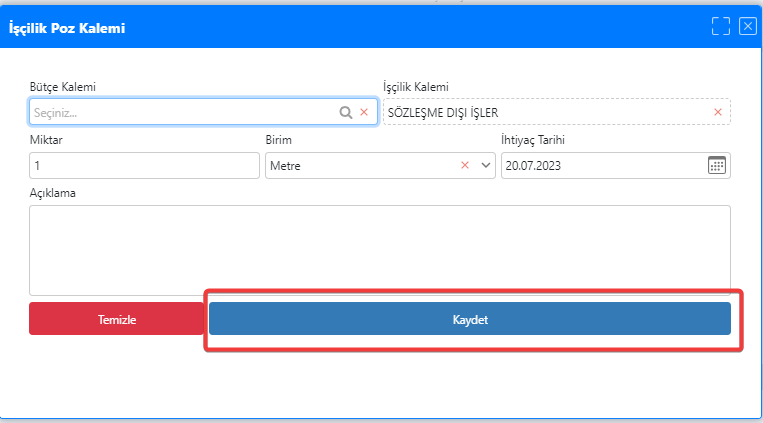The width and height of the screenshot is (763, 423).
Task: Clear the Metre selection with its red X
Action: pyautogui.click(x=465, y=166)
